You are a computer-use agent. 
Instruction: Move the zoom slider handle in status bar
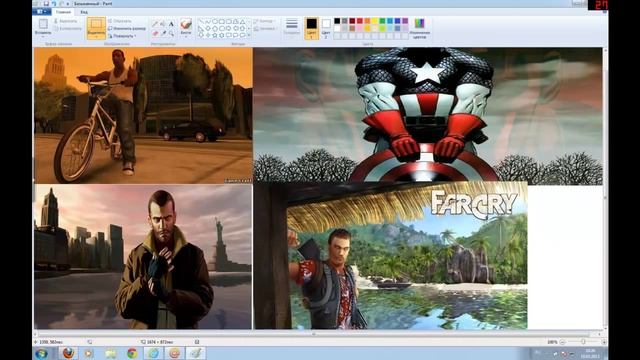[583, 342]
